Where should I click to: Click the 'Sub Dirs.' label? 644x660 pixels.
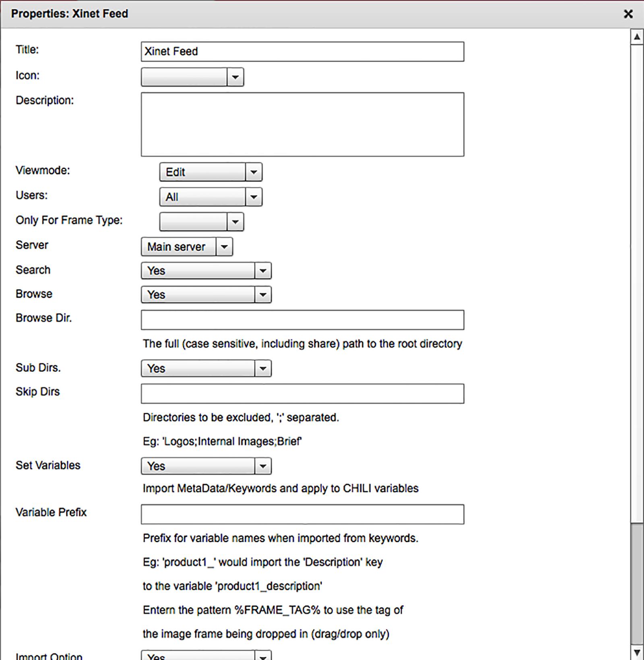[x=38, y=368]
